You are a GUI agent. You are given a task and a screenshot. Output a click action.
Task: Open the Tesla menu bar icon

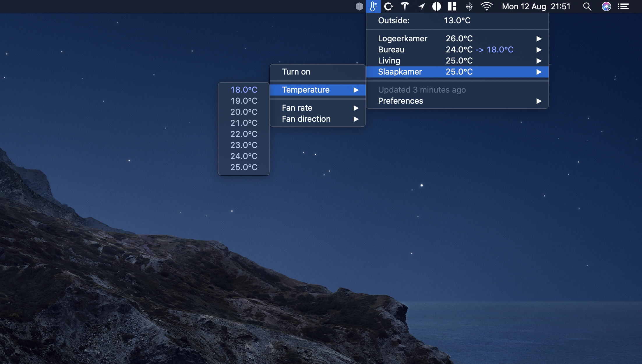[x=405, y=6]
